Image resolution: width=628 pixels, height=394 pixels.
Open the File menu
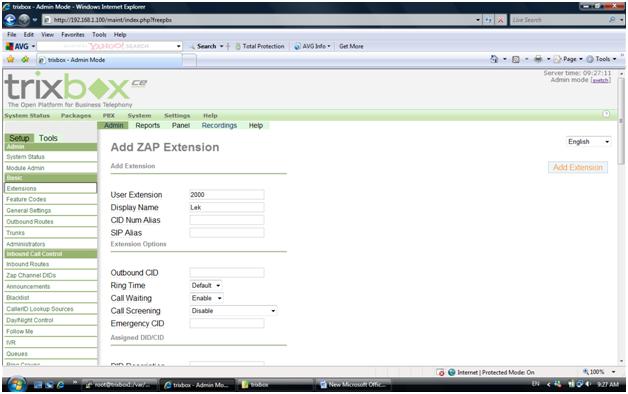point(12,35)
